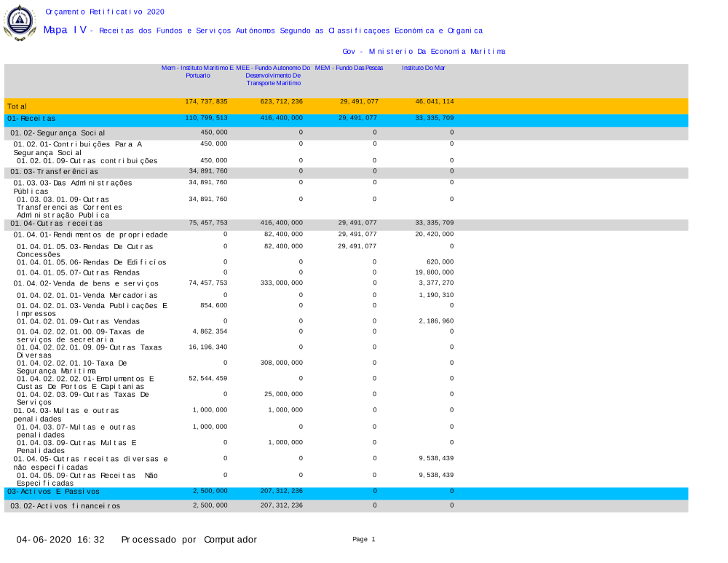Click the total value 174,737,835
Viewport: 728px width, 563px height.
207,101
